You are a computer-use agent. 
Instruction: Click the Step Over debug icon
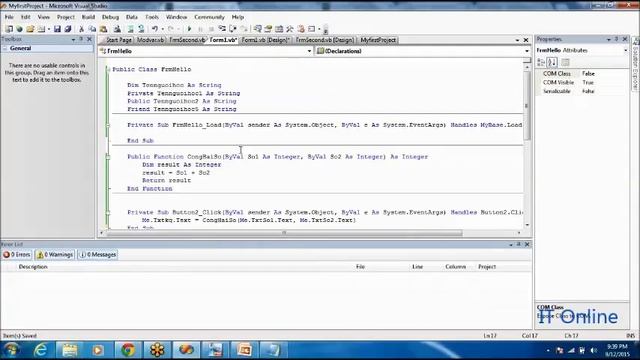pyautogui.click(x=233, y=29)
